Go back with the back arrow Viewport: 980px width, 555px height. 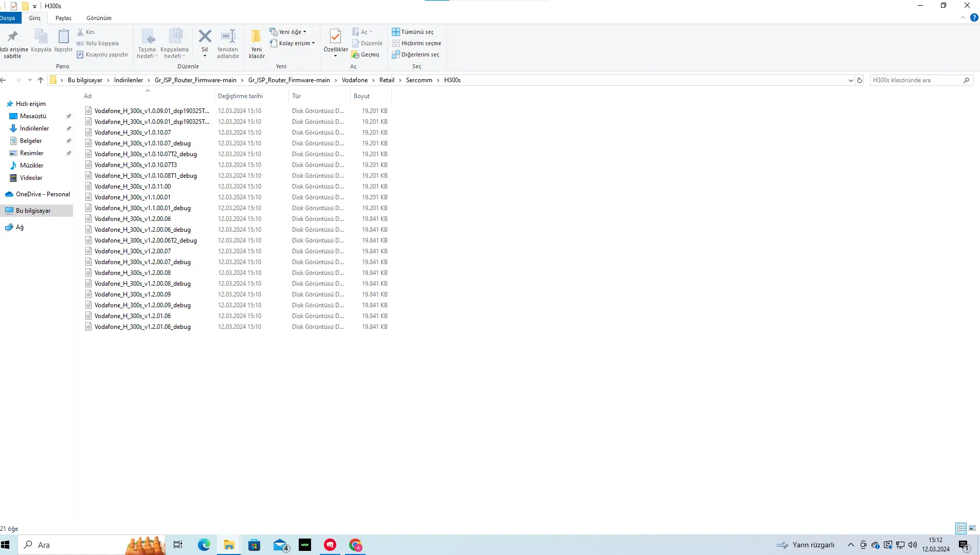[x=4, y=80]
